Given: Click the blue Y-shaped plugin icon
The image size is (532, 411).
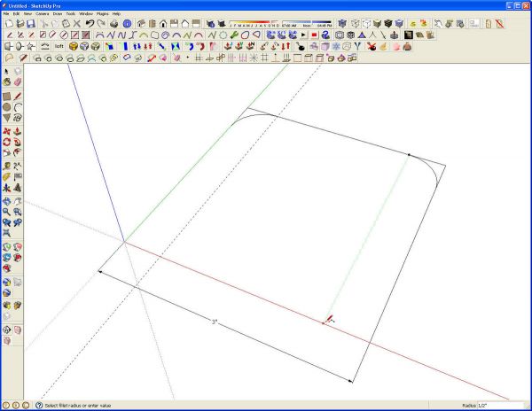Looking at the screenshot, I should [x=357, y=46].
